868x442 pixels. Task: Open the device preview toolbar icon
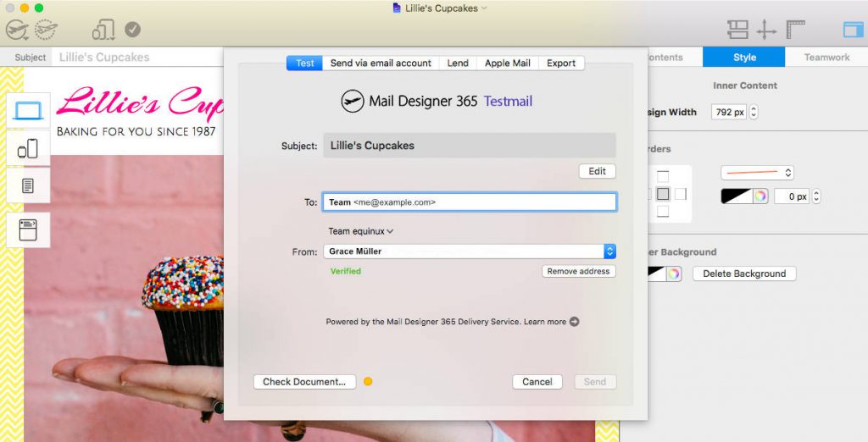103,30
